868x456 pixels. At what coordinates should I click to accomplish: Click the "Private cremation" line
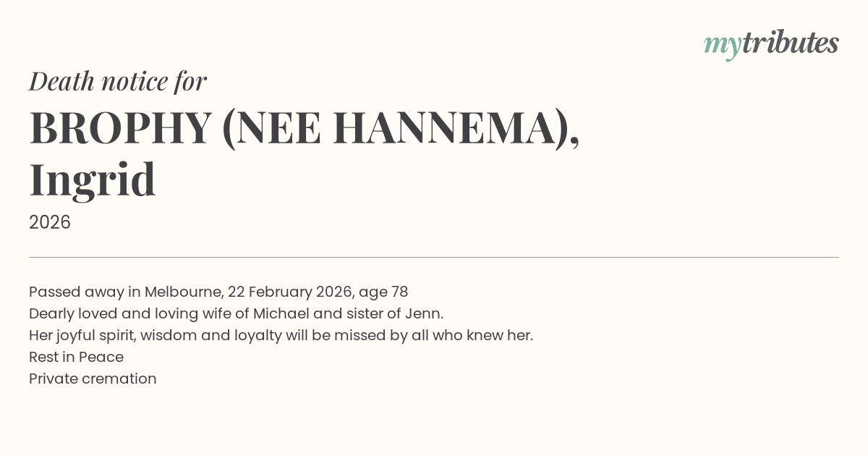[x=93, y=379]
